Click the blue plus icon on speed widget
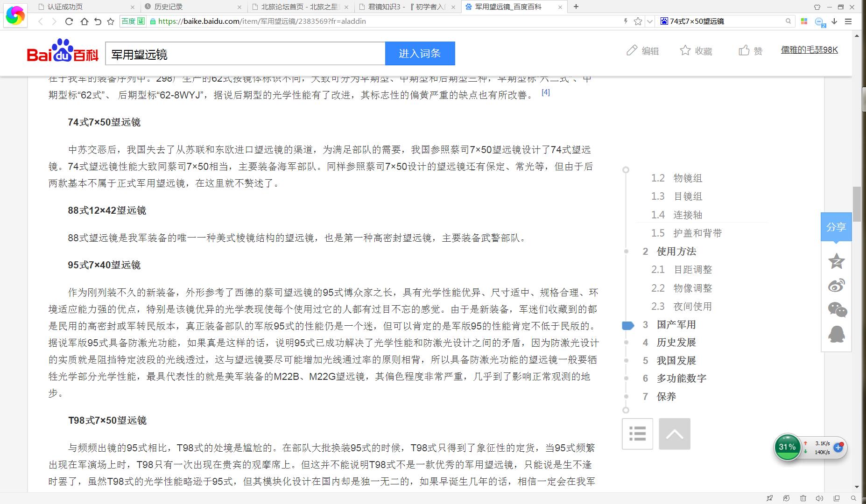866x504 pixels. pos(838,448)
